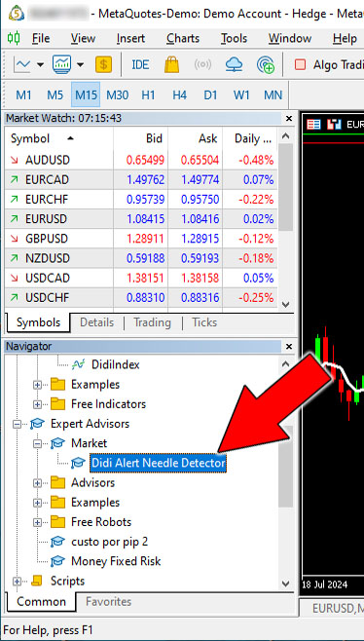364x641 pixels.
Task: Select Didi Alert Needle Detector advisor
Action: click(x=158, y=463)
